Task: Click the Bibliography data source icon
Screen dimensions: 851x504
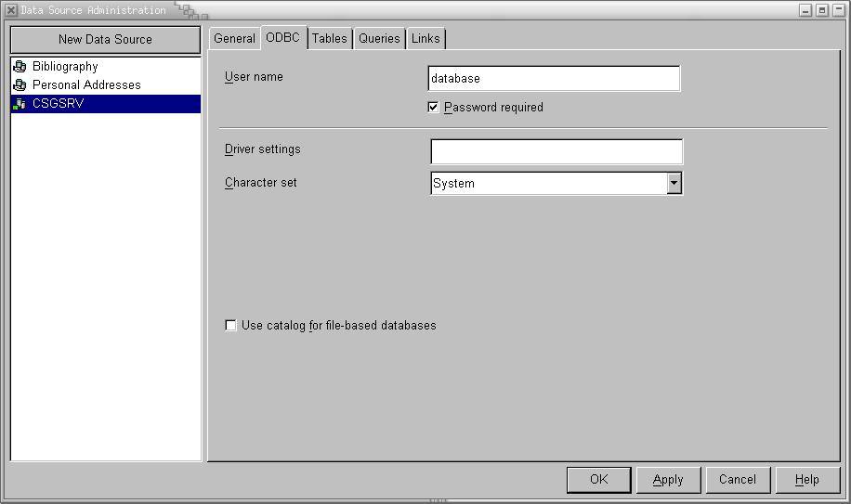Action: coord(20,67)
